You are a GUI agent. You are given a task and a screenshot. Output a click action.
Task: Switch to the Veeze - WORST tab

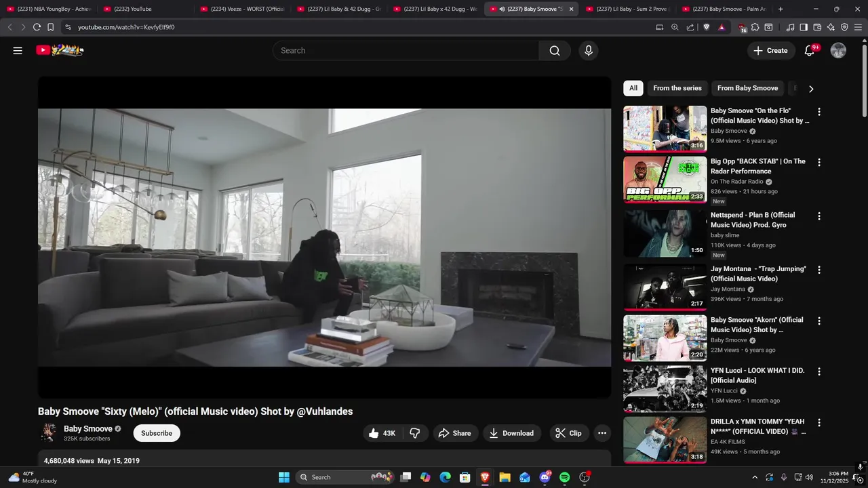[242, 9]
